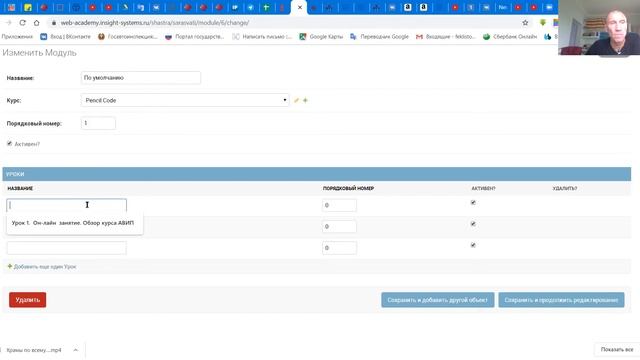
Task: Click the webcam video thumbnail
Action: pos(599,27)
